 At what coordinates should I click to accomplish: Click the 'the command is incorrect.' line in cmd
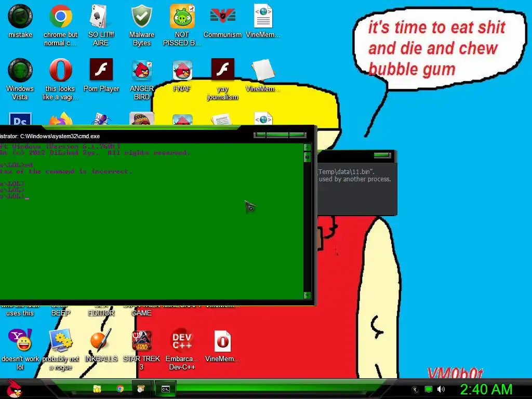[x=65, y=171]
